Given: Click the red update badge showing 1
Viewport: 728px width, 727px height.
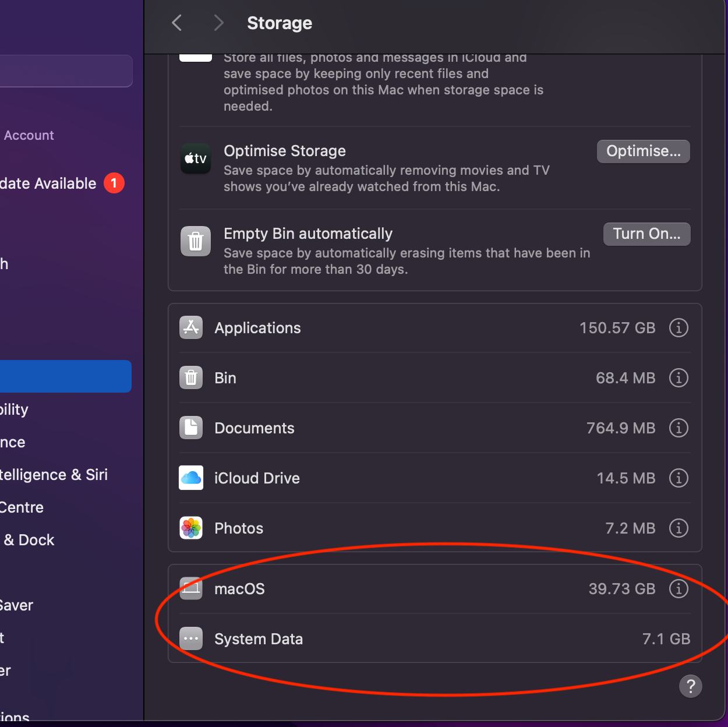Looking at the screenshot, I should pos(114,183).
